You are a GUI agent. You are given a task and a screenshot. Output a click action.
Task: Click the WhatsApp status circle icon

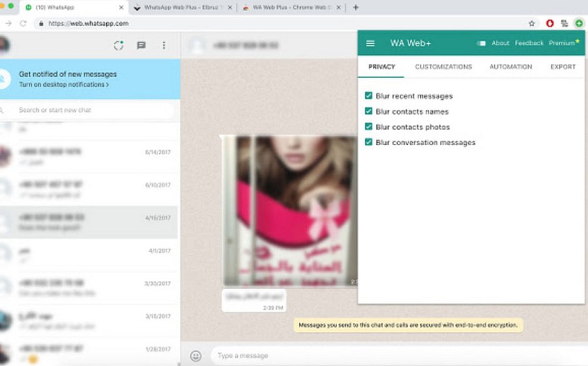tap(119, 45)
